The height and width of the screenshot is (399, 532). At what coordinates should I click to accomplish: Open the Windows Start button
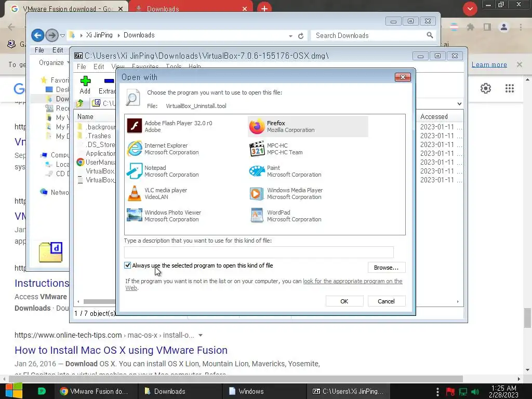click(x=14, y=391)
